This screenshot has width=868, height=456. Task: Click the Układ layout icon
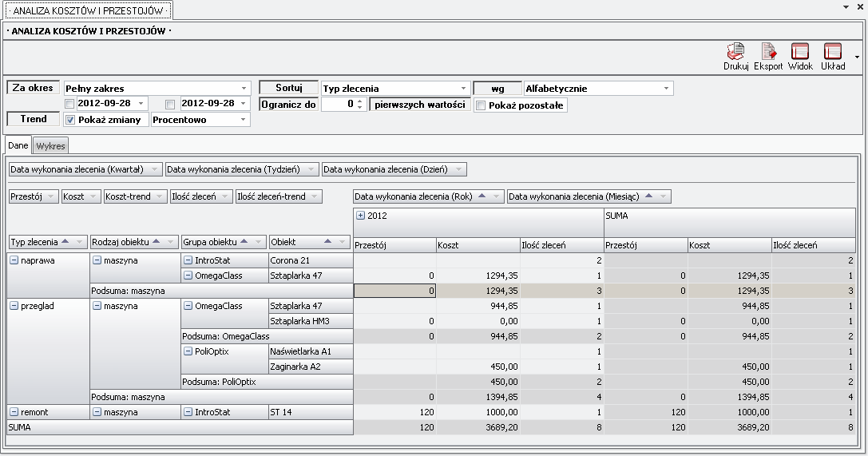coord(832,52)
